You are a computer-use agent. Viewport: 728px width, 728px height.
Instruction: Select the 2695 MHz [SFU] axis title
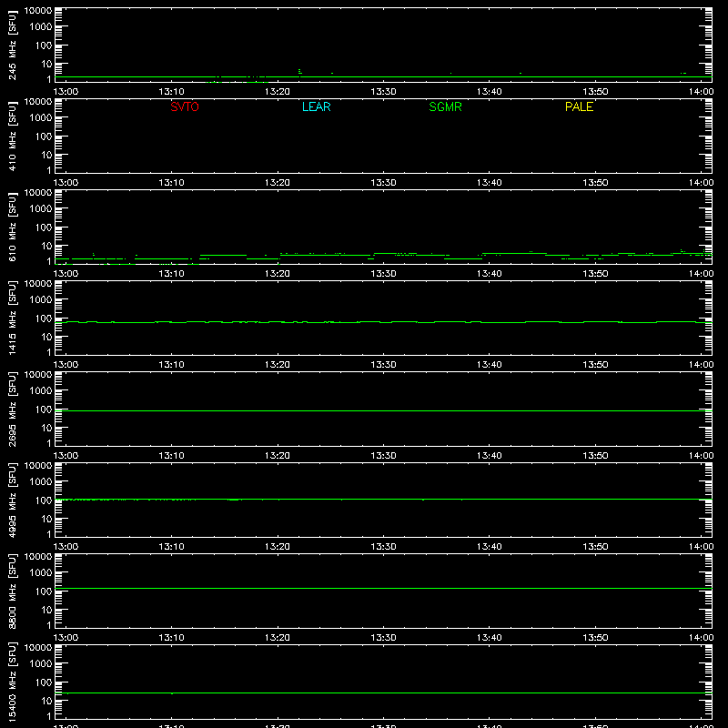[x=12, y=409]
